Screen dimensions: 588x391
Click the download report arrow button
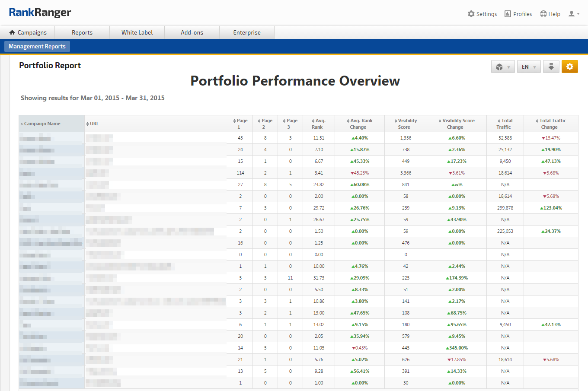551,67
